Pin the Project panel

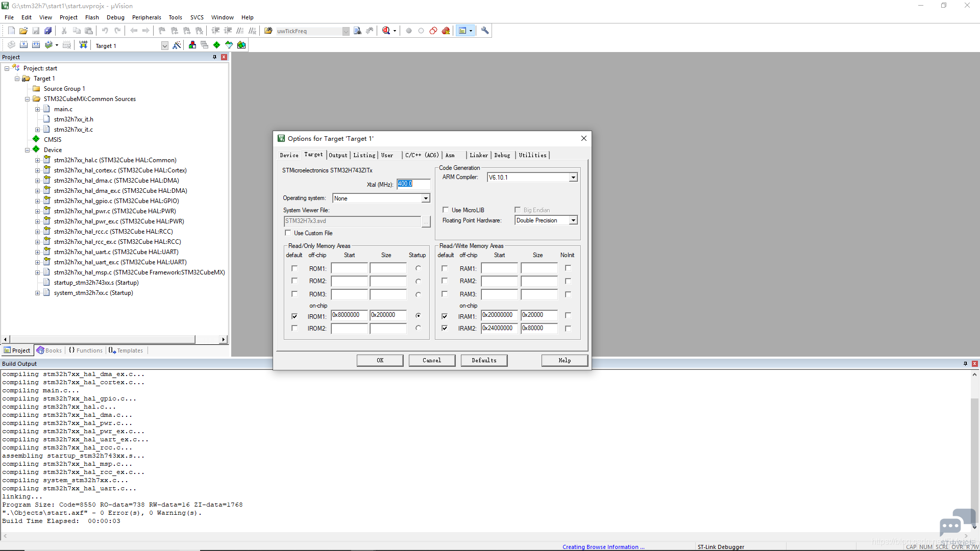(215, 57)
